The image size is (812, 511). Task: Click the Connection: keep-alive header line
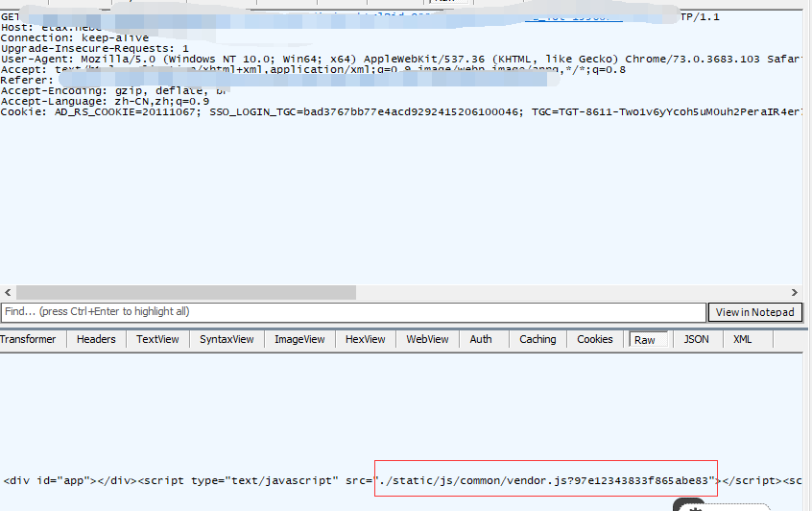[75, 38]
